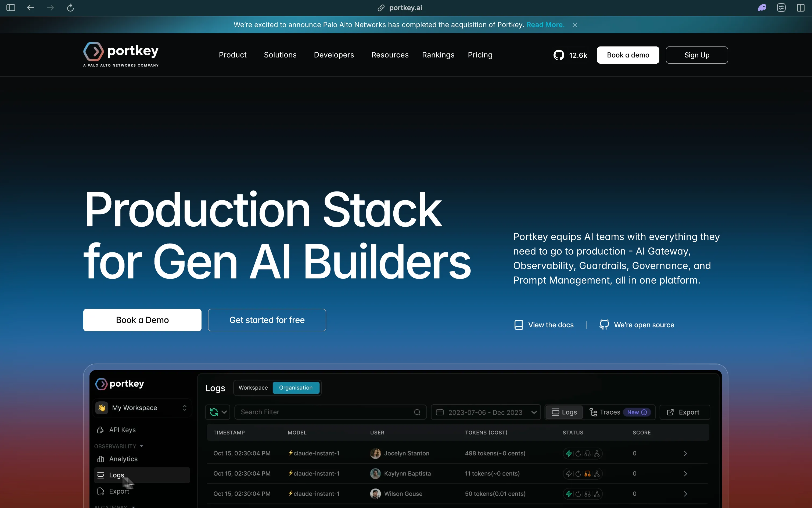
Task: Reload the page with the refresh icon
Action: point(70,8)
